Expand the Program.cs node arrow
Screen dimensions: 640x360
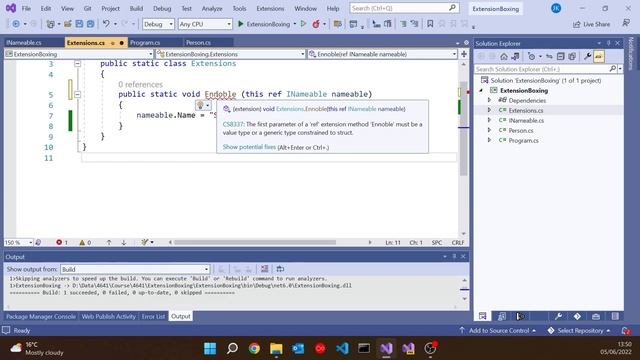point(489,140)
